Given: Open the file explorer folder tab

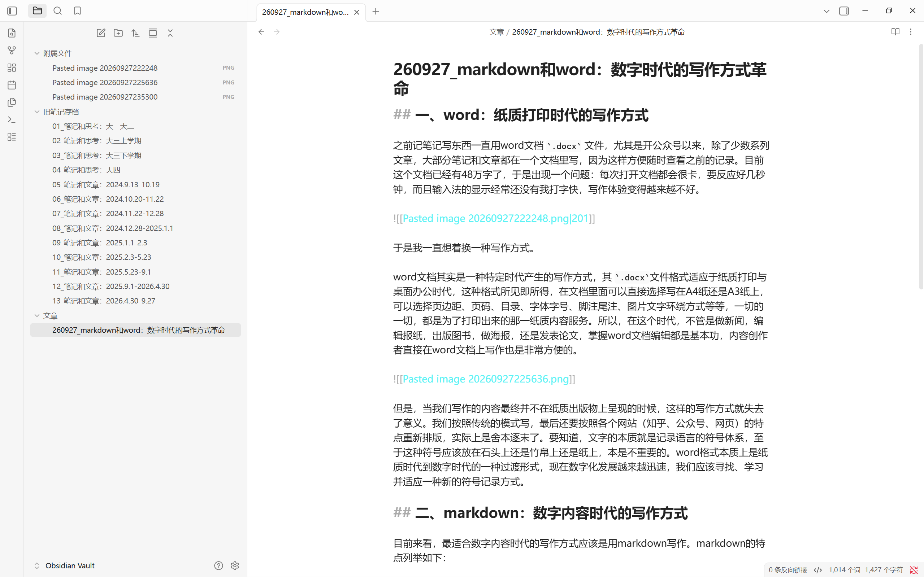Looking at the screenshot, I should pos(37,11).
